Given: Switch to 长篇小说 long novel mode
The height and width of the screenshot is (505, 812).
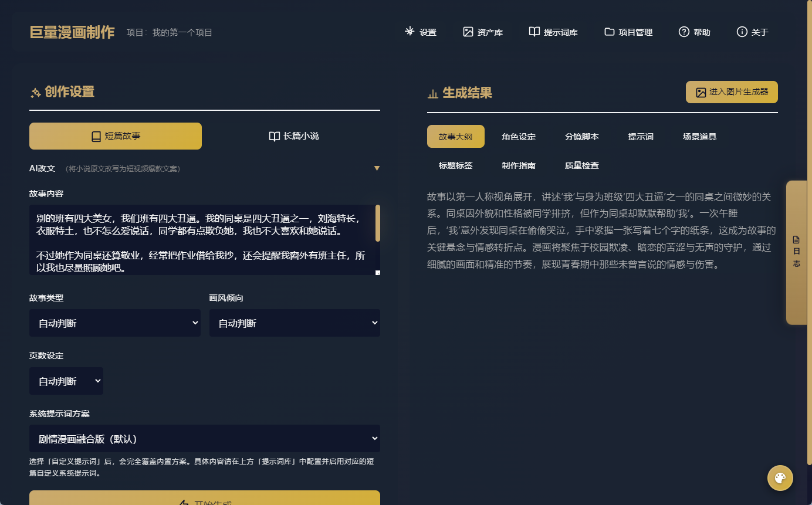Looking at the screenshot, I should tap(293, 136).
